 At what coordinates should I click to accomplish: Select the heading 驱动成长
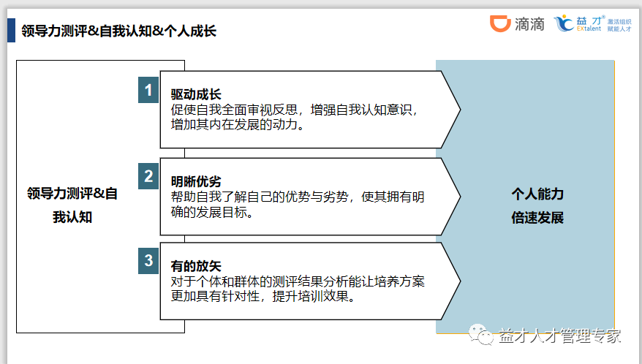(196, 94)
